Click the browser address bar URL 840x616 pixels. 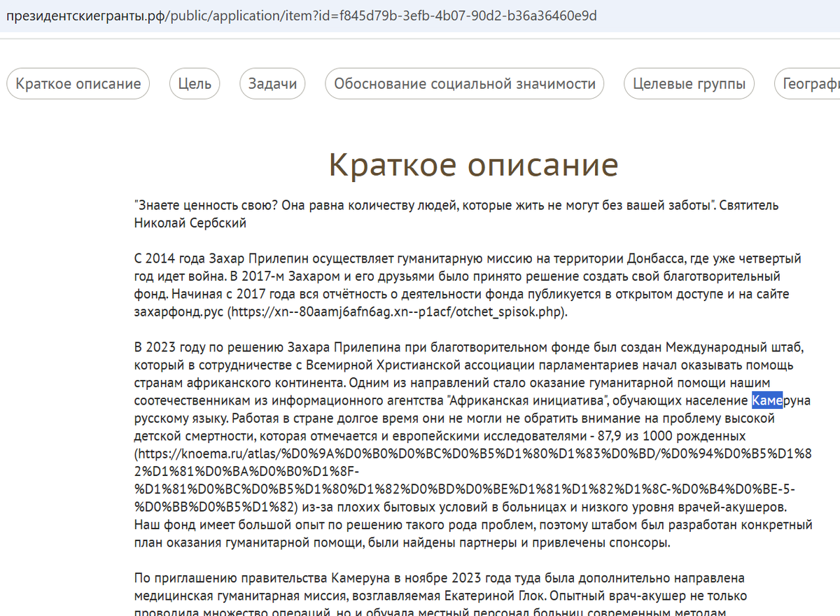tap(301, 15)
